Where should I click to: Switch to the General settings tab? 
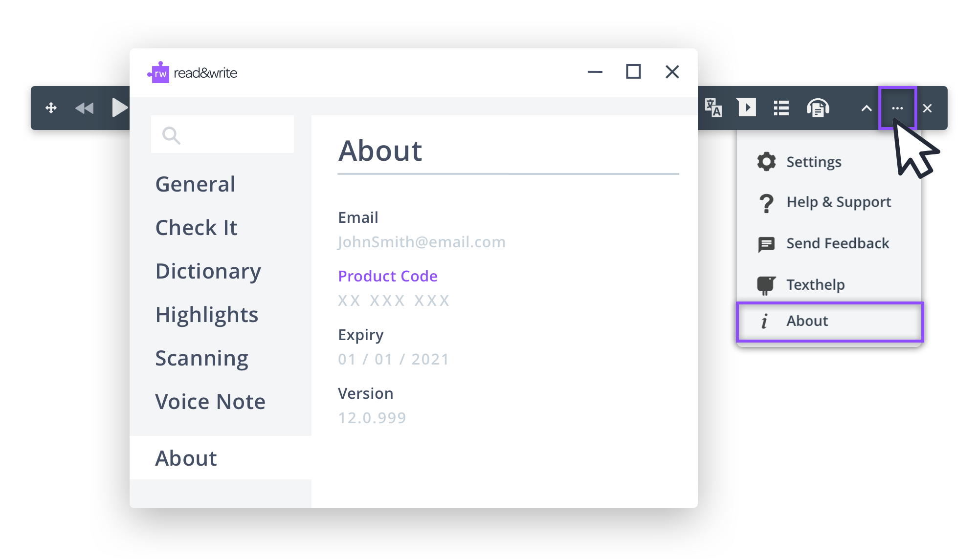[195, 184]
